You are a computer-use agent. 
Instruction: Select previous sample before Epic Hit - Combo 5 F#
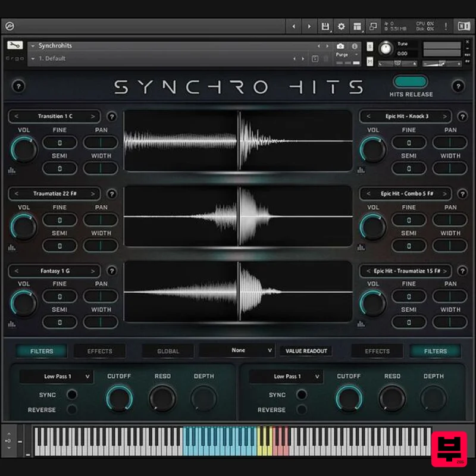pyautogui.click(x=368, y=194)
